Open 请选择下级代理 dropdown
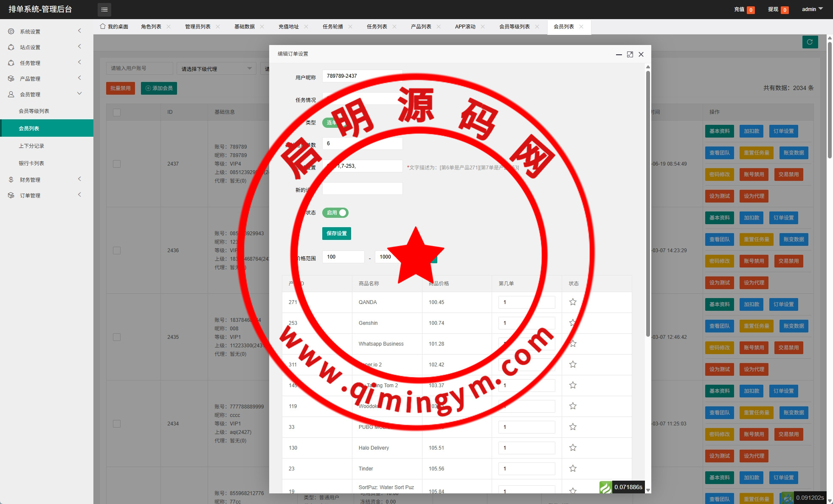This screenshot has height=504, width=833. (217, 68)
